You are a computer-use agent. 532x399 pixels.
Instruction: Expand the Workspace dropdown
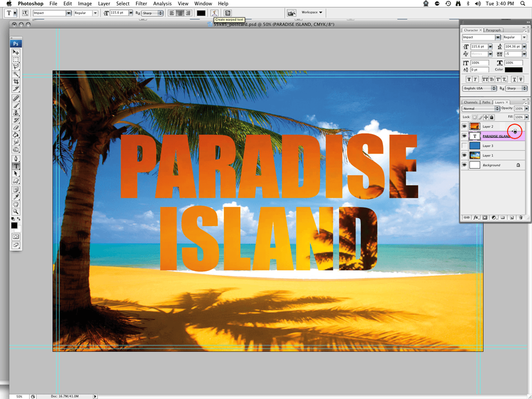(x=312, y=12)
